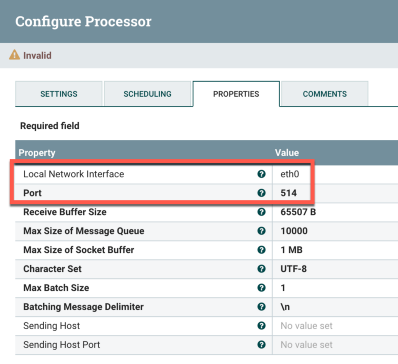The height and width of the screenshot is (364, 398).
Task: Switch to the Scheduling tab
Action: (x=147, y=94)
